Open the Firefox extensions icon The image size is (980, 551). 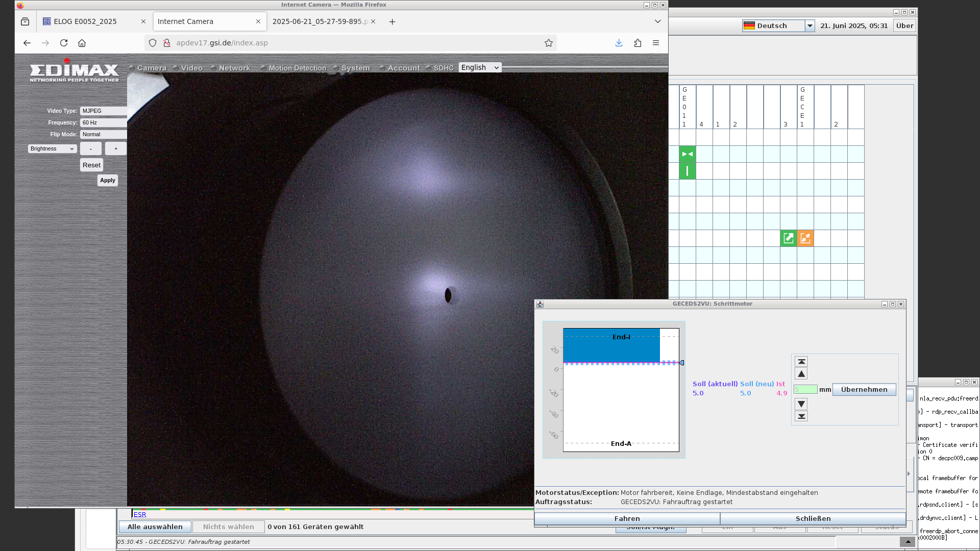point(638,43)
